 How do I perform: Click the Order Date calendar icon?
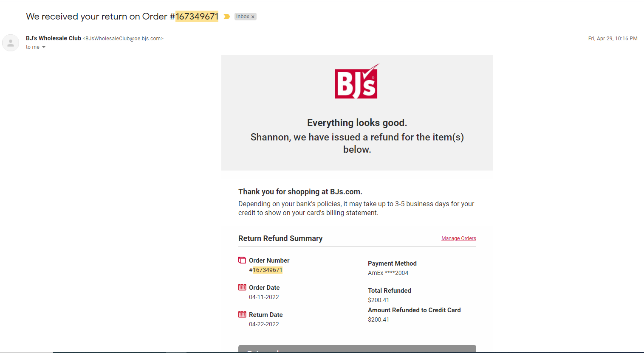[242, 287]
